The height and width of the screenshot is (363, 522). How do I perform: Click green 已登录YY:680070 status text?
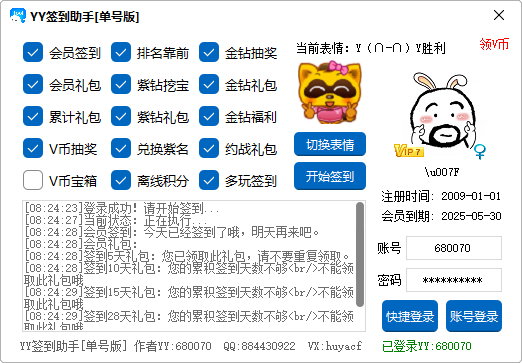click(x=427, y=346)
